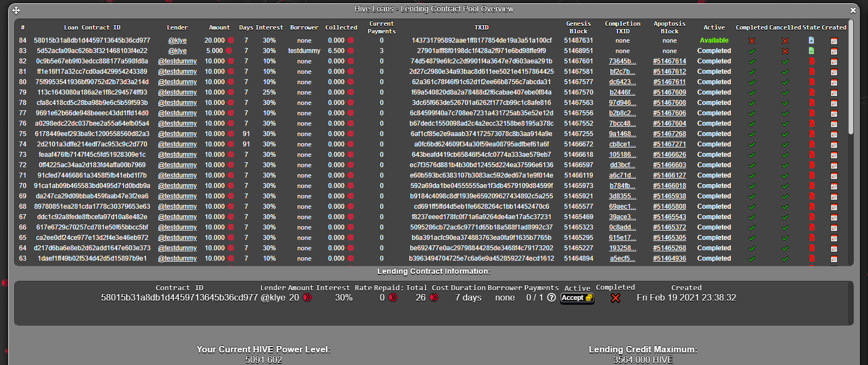Click the move handle icon beside the window title

[16, 10]
